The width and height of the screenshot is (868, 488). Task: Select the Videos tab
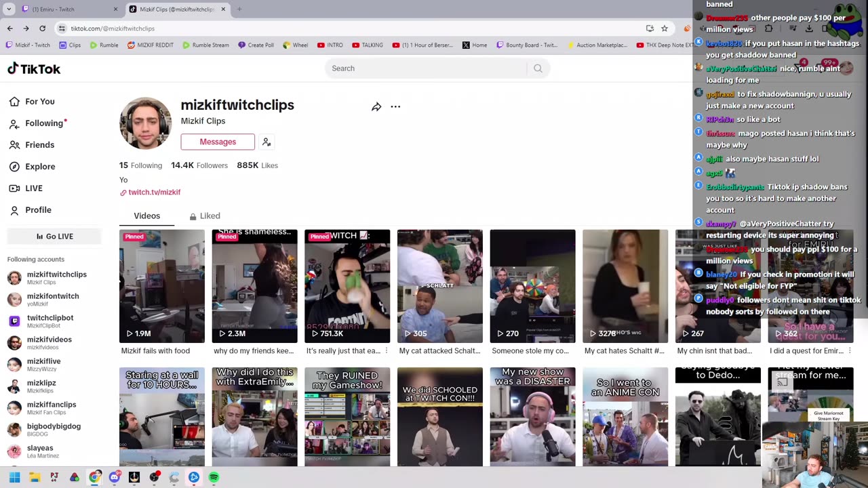click(146, 216)
